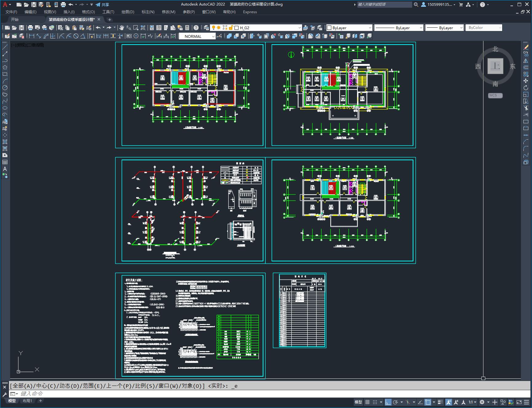Open the NORMAL dimension style dropdown
Viewport: 532px width, 408px height.
[213, 36]
